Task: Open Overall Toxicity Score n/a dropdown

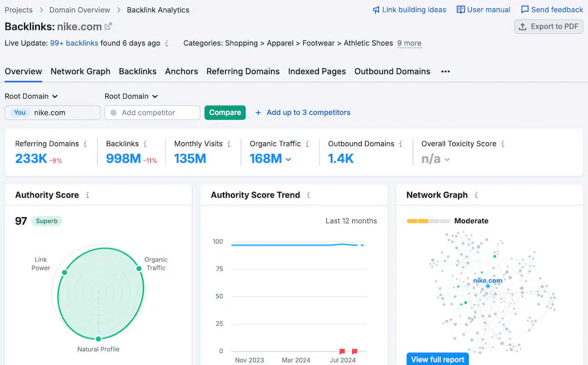Action: point(446,159)
